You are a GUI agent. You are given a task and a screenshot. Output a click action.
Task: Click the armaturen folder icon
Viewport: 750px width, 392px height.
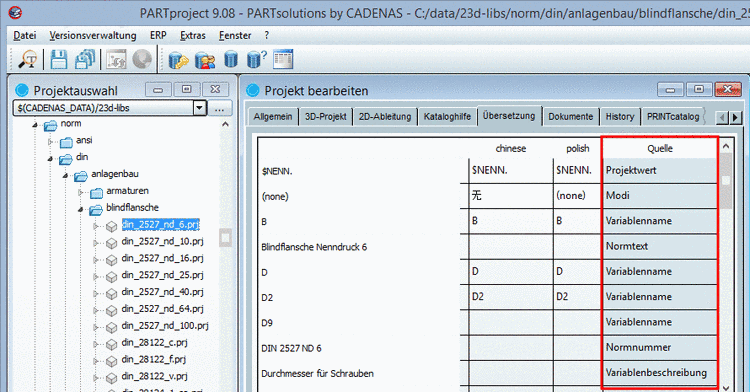click(96, 193)
